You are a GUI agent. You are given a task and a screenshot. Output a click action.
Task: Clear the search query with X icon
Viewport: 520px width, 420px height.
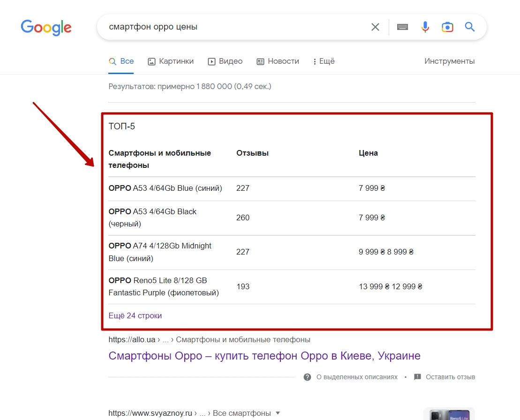[x=375, y=27]
